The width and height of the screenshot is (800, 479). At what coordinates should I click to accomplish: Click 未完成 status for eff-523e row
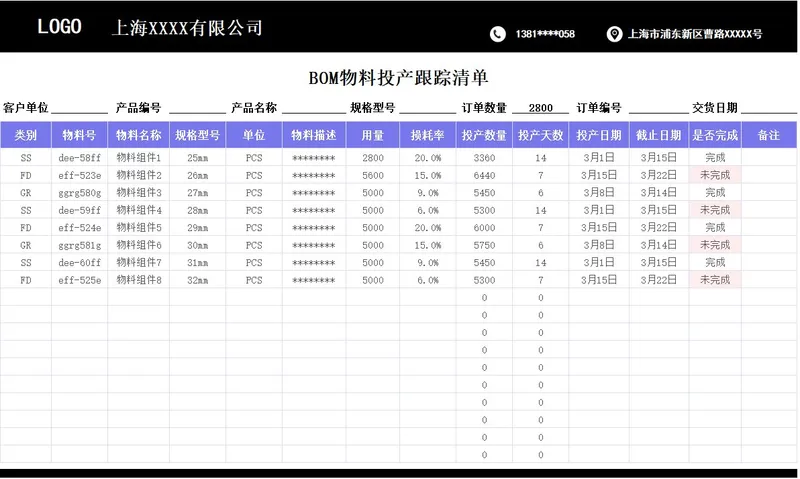(715, 175)
